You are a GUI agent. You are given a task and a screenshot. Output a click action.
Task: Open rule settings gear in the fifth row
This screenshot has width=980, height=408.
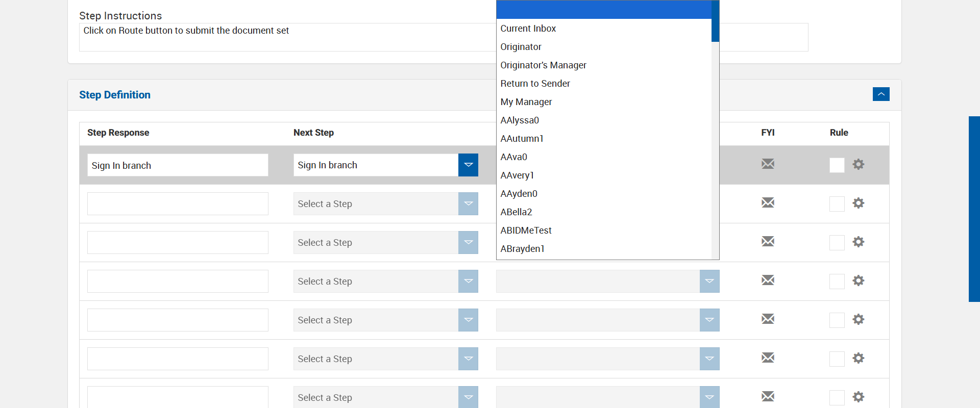click(x=859, y=319)
